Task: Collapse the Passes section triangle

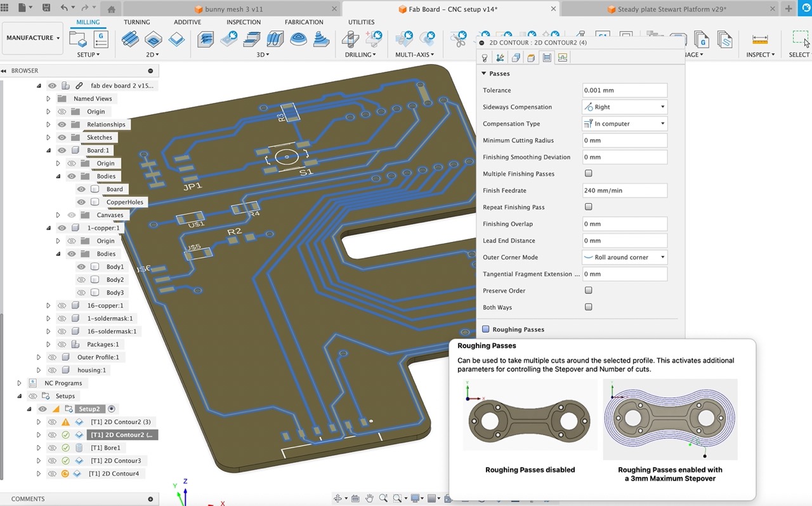Action: tap(484, 74)
